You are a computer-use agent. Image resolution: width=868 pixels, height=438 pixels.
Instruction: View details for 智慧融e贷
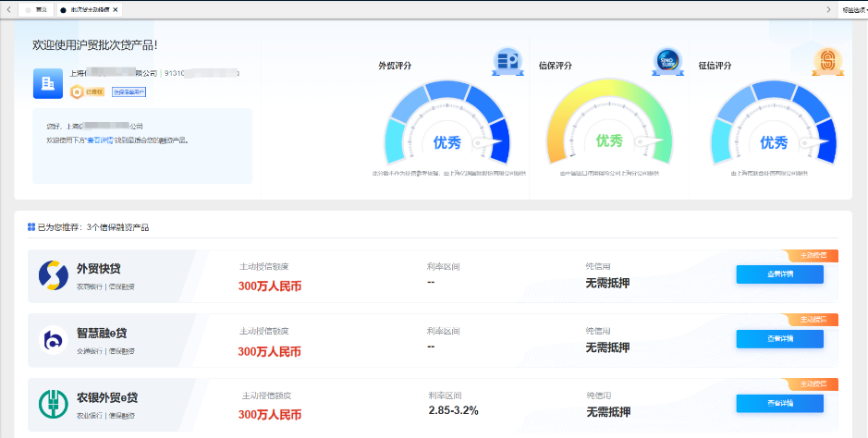[x=779, y=339]
